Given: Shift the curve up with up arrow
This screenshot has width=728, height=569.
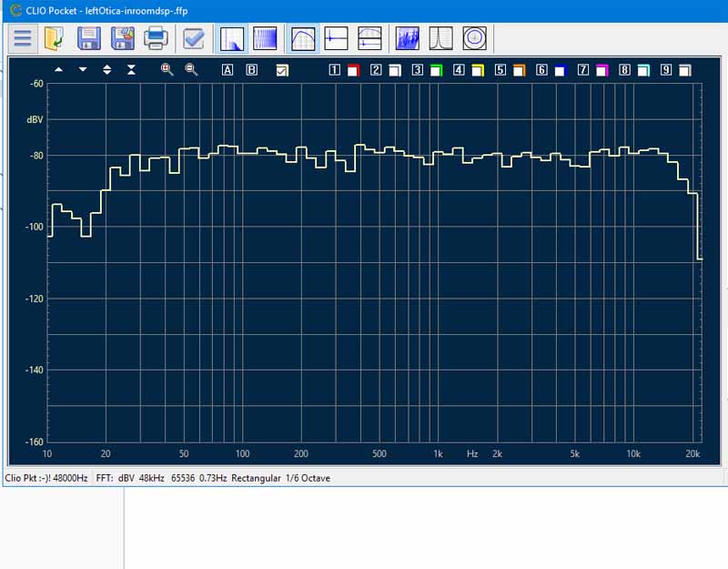Looking at the screenshot, I should pyautogui.click(x=58, y=70).
